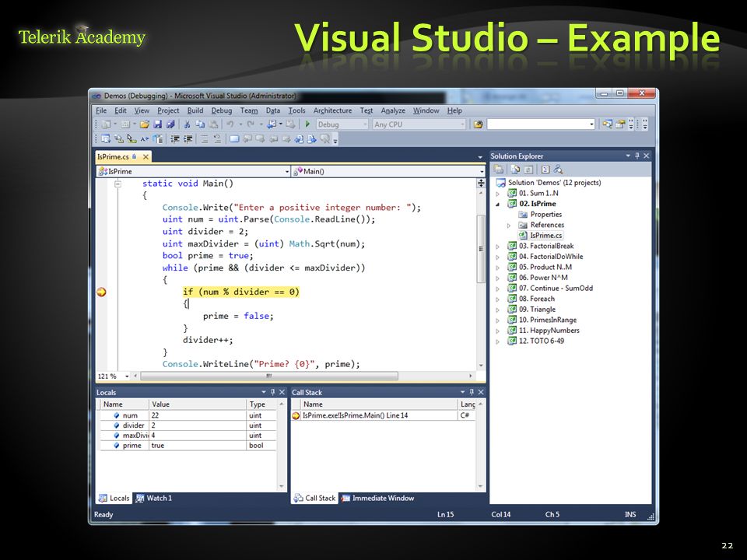This screenshot has height=560, width=747.
Task: Click the Increase Indent icon
Action: click(188, 139)
